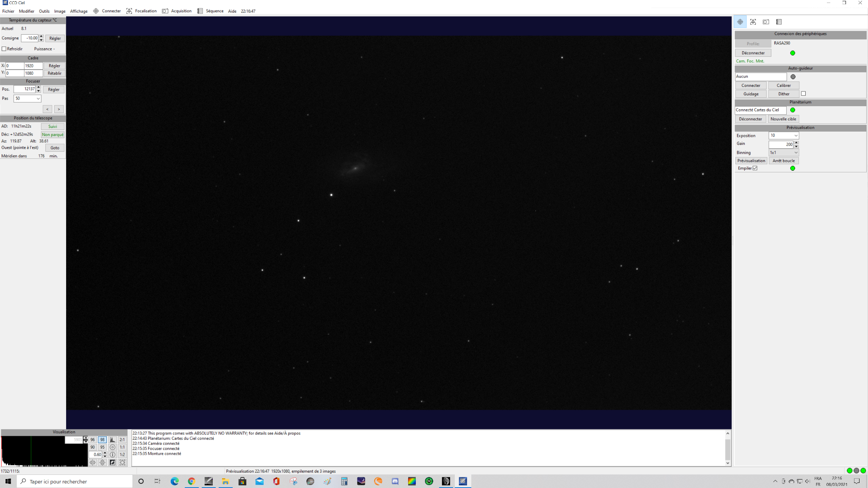The image size is (868, 488).
Task: Increase the histogram max 5905 stepper
Action: point(86,438)
